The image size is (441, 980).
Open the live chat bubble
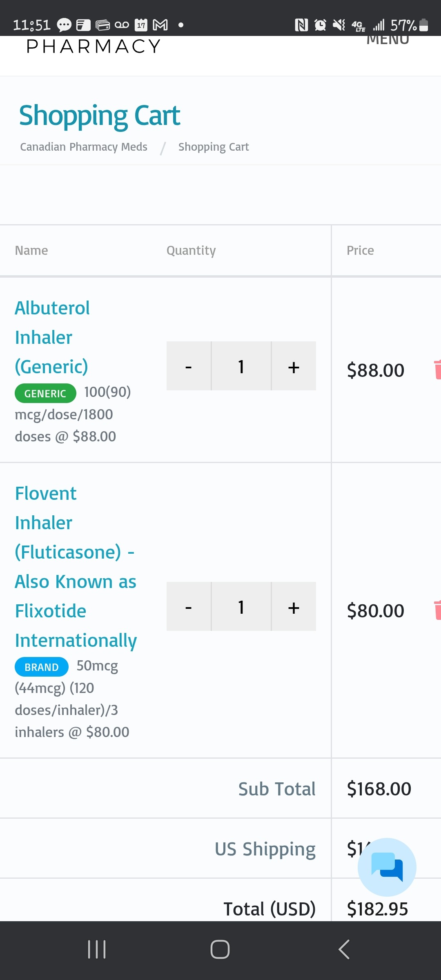(387, 867)
